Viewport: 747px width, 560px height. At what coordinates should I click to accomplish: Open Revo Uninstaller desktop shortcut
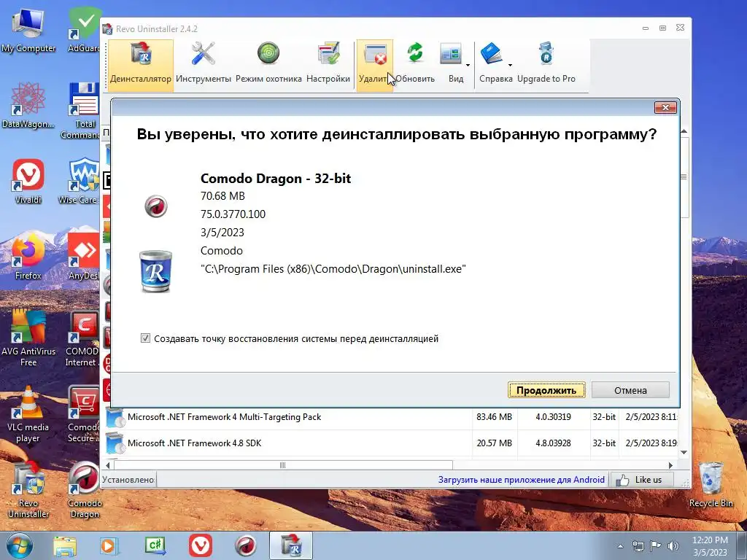[28, 491]
